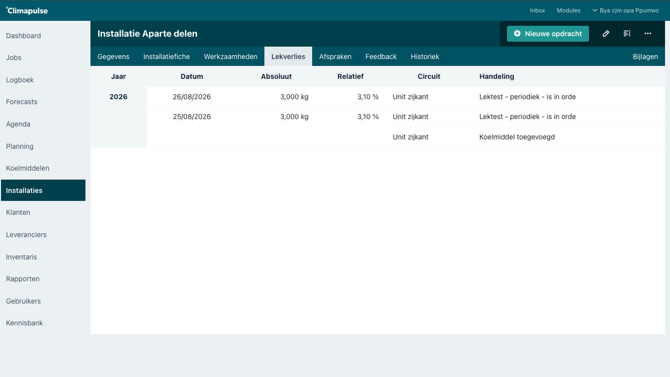Switch to the Historiek tab
This screenshot has height=377, width=670.
coord(425,56)
